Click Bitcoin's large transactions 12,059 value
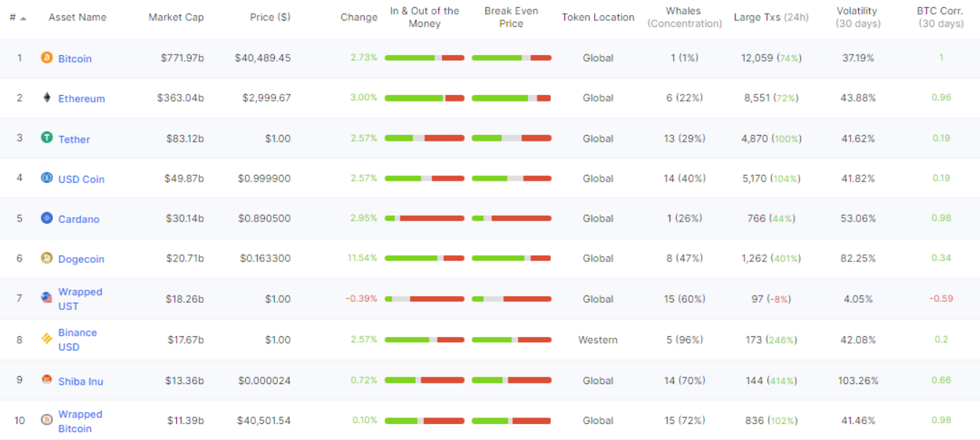 click(x=757, y=58)
